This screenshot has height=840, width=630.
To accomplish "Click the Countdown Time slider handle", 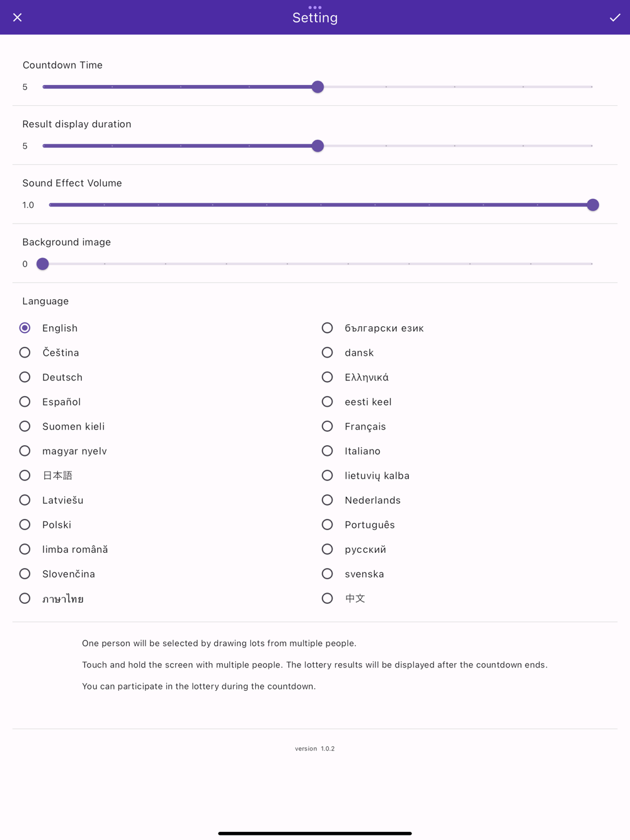I will 318,87.
